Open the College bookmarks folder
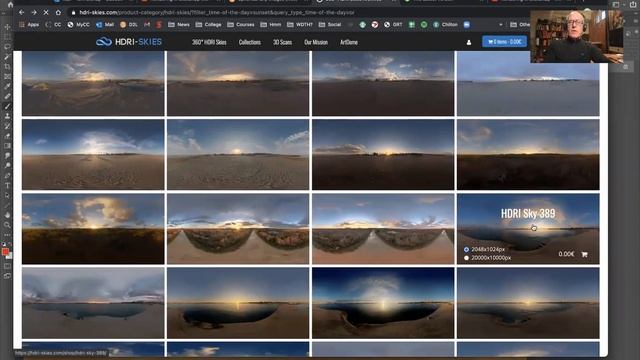640x360 pixels. click(x=208, y=25)
